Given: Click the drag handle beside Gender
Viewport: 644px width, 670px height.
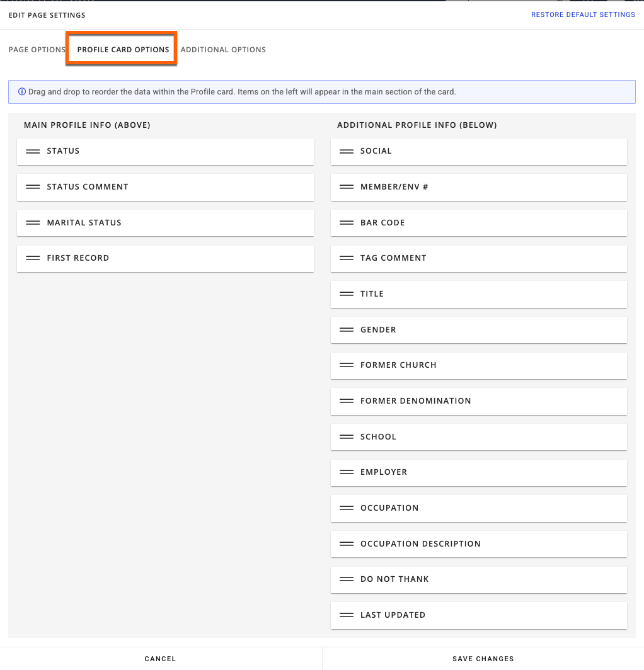Looking at the screenshot, I should pyautogui.click(x=347, y=330).
